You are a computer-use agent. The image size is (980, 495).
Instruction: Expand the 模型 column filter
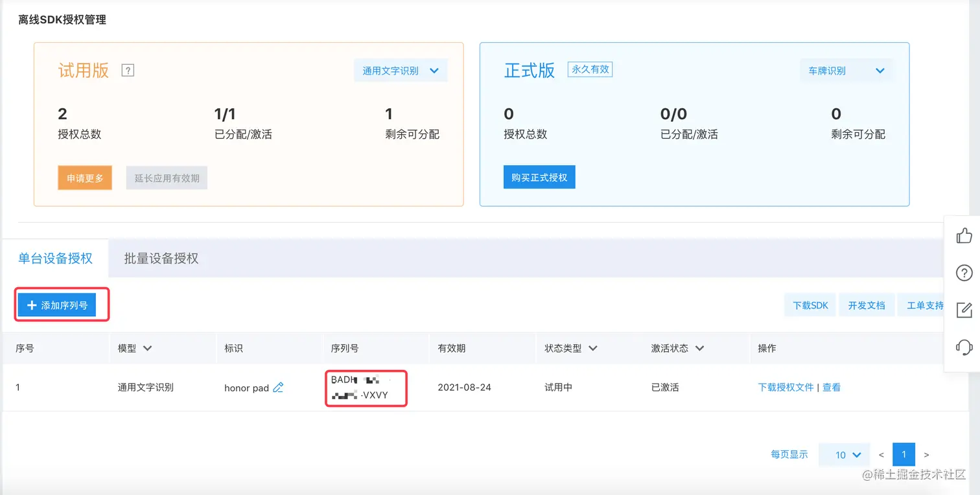click(147, 349)
